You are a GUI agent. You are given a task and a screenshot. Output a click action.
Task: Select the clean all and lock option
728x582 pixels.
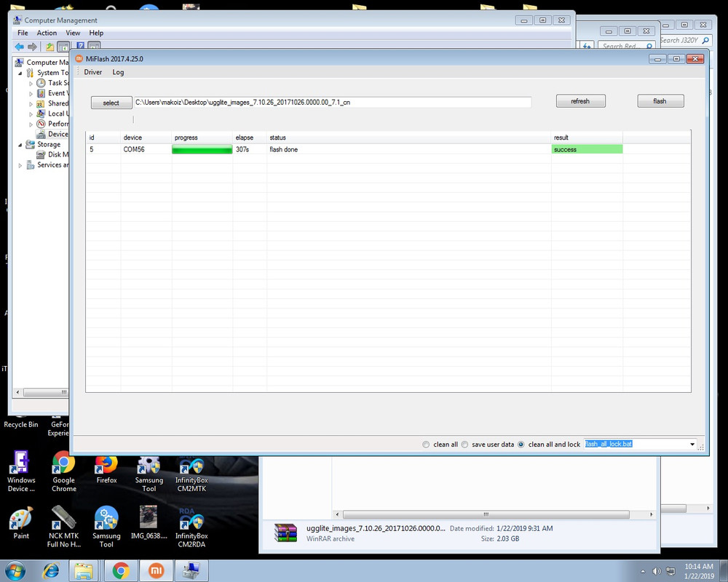click(x=521, y=445)
